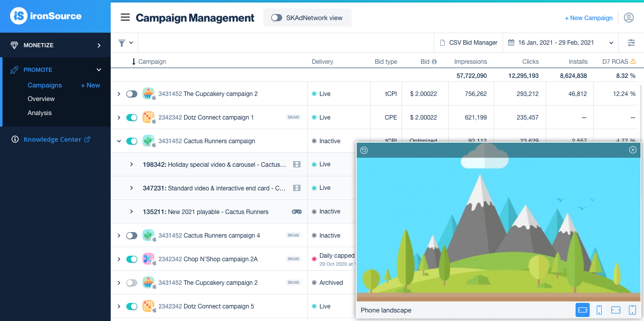Image resolution: width=644 pixels, height=321 pixels.
Task: Disable the Dotz Connect campaign 1 toggle
Action: pyautogui.click(x=132, y=118)
